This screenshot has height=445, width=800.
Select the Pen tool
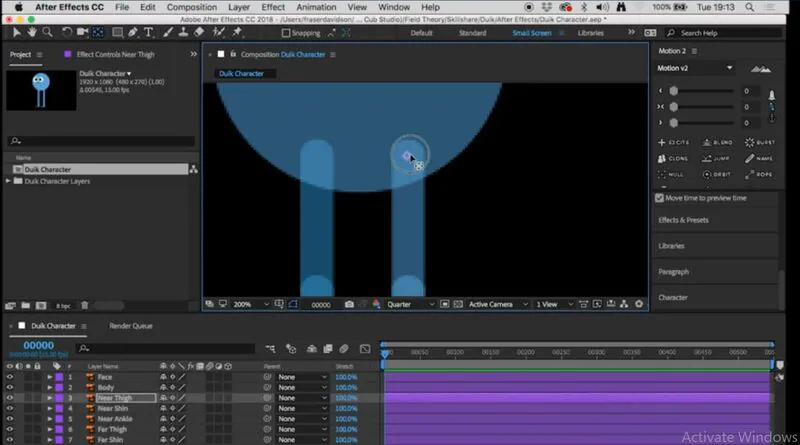click(133, 33)
